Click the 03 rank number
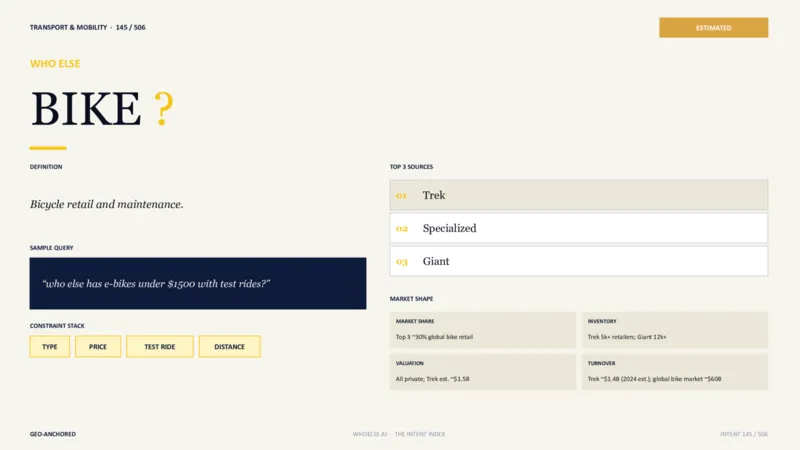This screenshot has width=800, height=450. point(402,262)
